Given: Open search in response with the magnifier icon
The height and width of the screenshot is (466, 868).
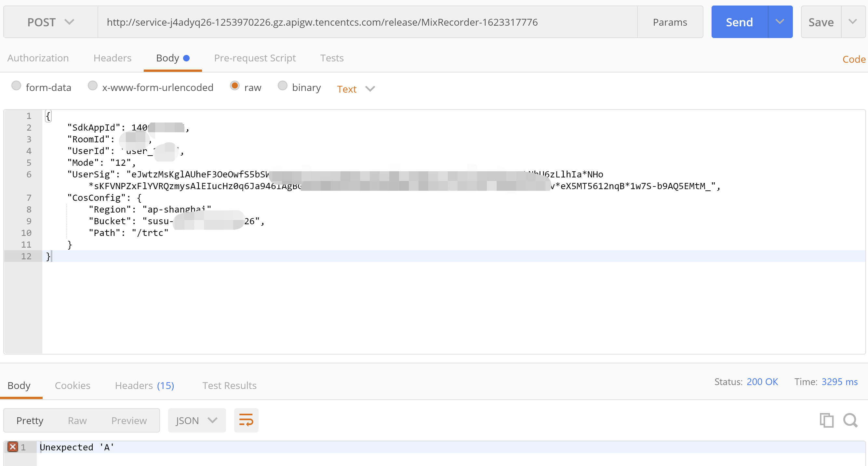Looking at the screenshot, I should pos(850,420).
